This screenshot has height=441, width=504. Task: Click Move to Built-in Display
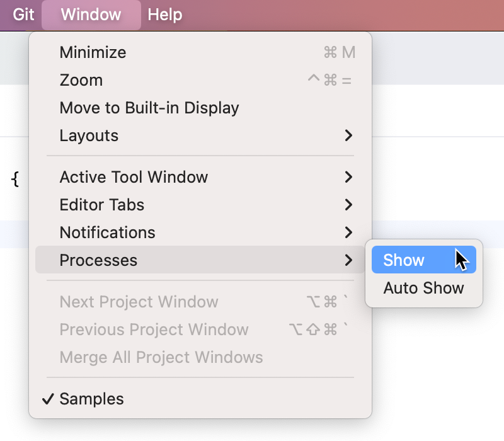point(149,108)
